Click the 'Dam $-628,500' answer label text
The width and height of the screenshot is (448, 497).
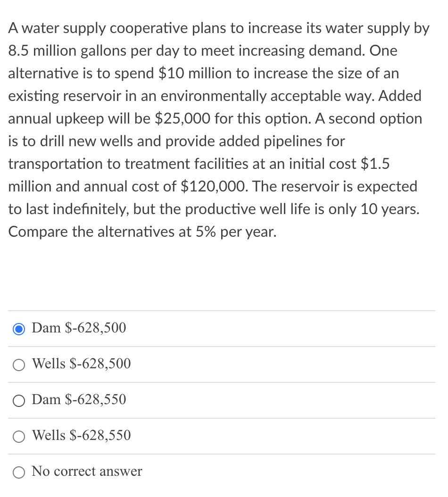[x=79, y=328]
